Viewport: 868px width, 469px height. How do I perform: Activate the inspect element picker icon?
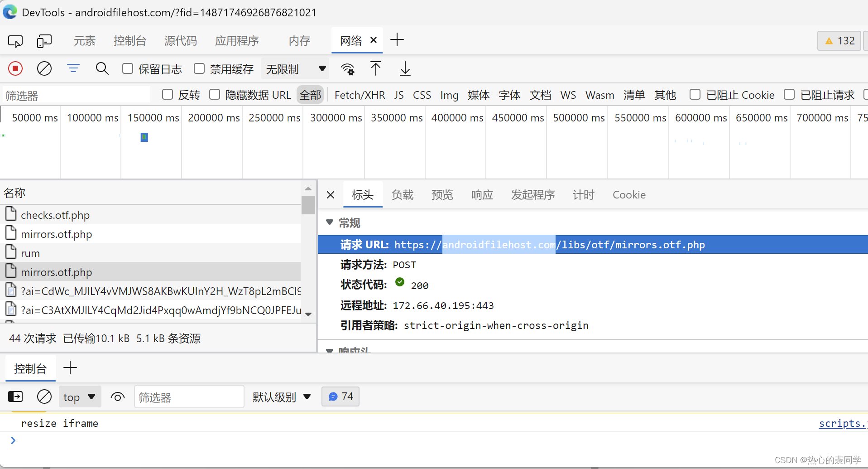(15, 41)
